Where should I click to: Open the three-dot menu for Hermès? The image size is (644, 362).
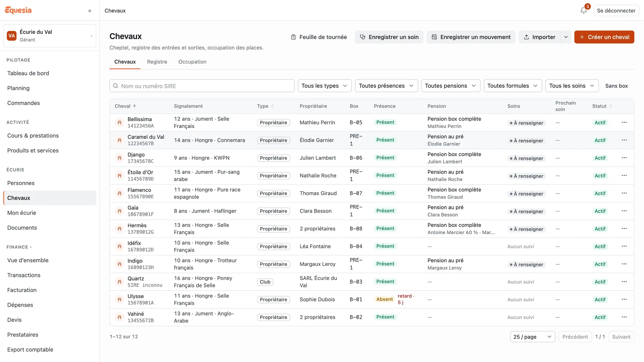624,228
